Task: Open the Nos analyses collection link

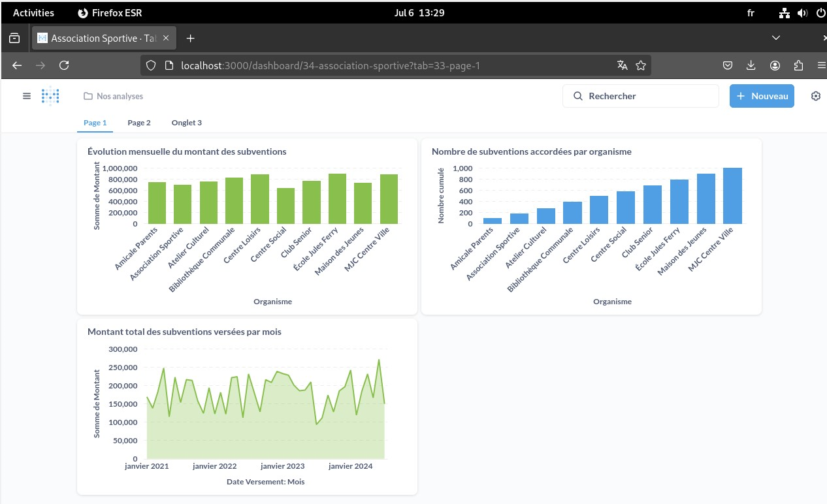Action: 114,96
